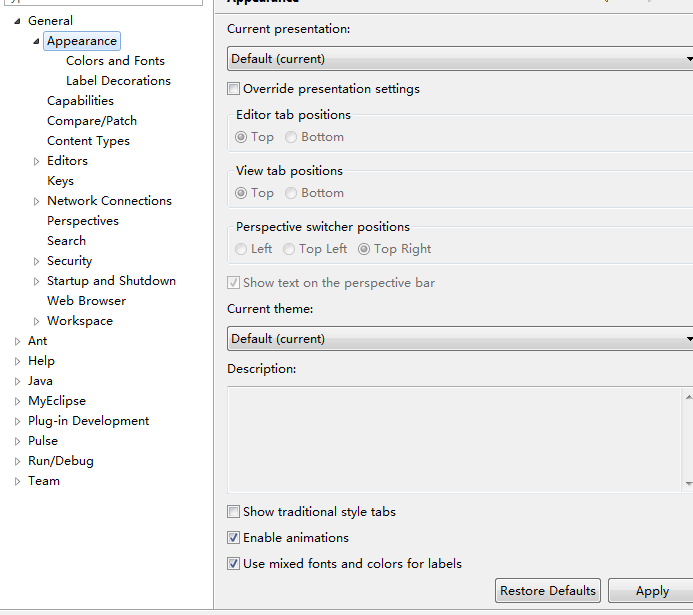The image size is (693, 615).
Task: Open Label Decorations preferences
Action: 118,81
